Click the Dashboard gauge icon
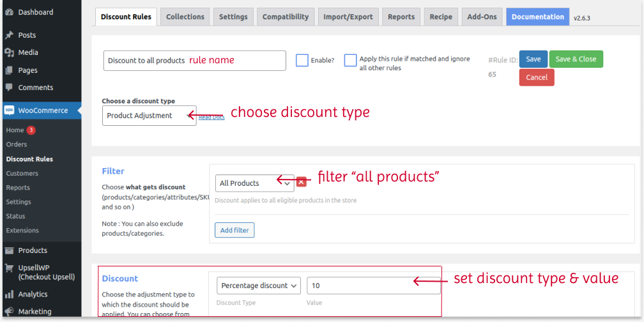644x322 pixels. pos(9,12)
